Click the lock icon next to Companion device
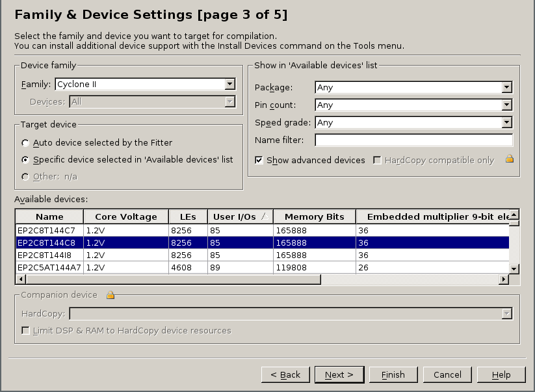Image resolution: width=535 pixels, height=392 pixels. [x=111, y=295]
